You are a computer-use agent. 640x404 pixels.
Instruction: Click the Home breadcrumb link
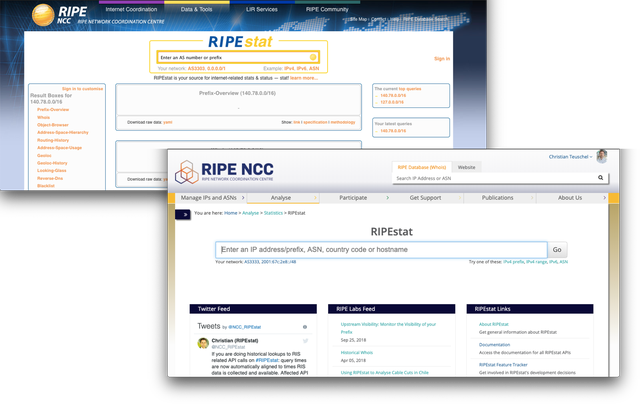pos(231,213)
